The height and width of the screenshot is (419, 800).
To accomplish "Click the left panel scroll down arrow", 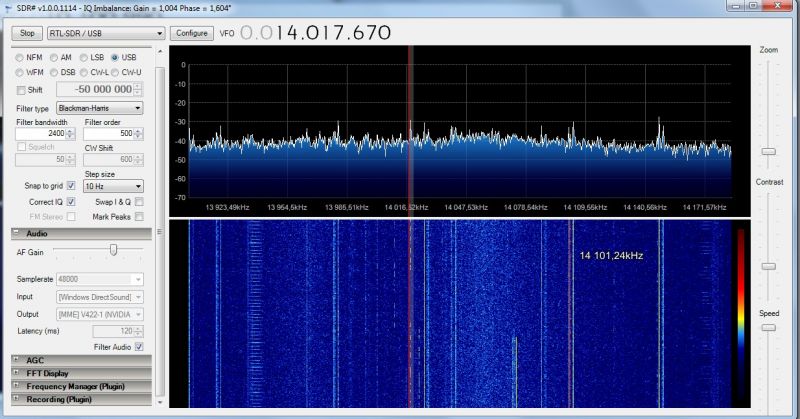I will tap(160, 402).
